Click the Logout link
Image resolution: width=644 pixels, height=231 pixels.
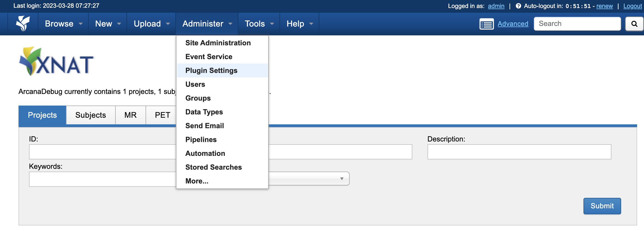point(633,6)
